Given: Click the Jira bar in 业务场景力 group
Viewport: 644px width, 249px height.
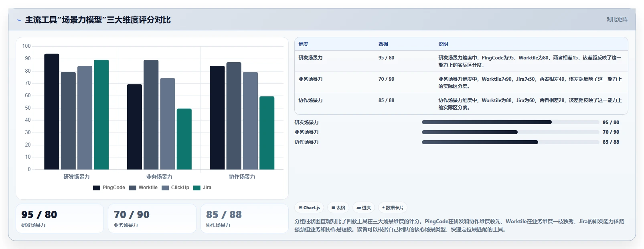Looking at the screenshot, I should 184,139.
